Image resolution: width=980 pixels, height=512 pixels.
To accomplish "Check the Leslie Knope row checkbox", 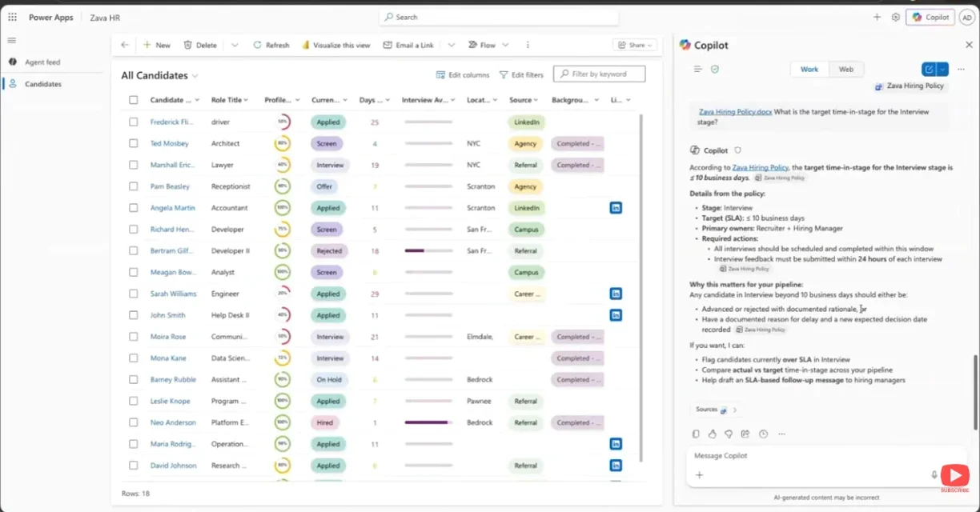I will [x=133, y=401].
